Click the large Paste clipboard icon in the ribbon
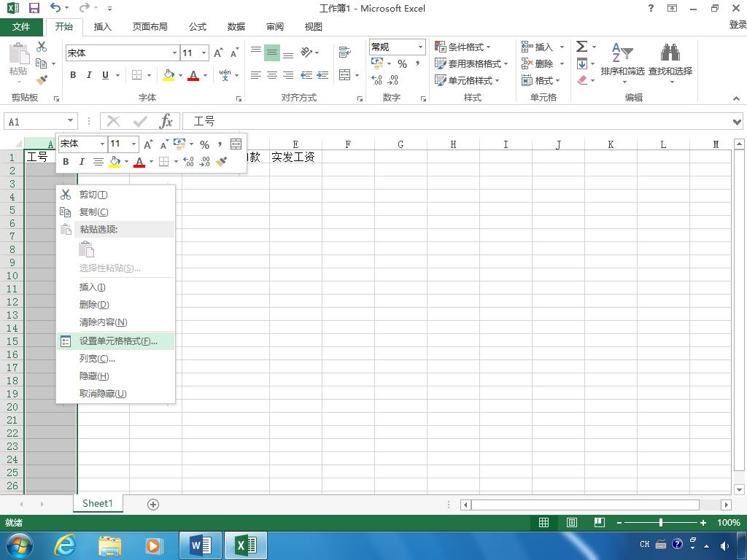The image size is (747, 560). click(x=19, y=53)
